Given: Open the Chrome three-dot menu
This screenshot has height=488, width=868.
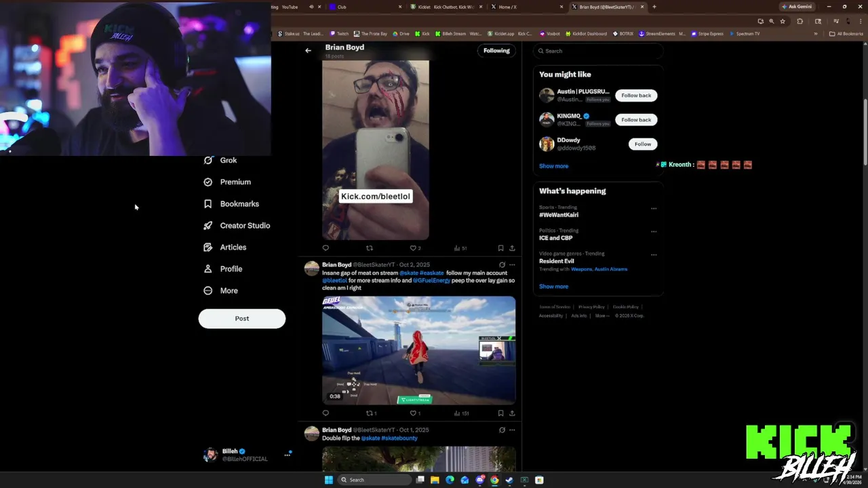Looking at the screenshot, I should (861, 21).
